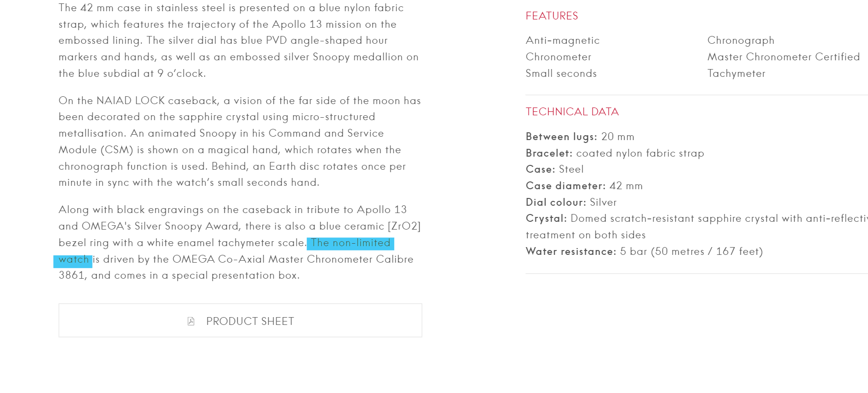Screen dimensions: 868x393
Task: Click the 'Case: Steel' specification
Action: [554, 169]
